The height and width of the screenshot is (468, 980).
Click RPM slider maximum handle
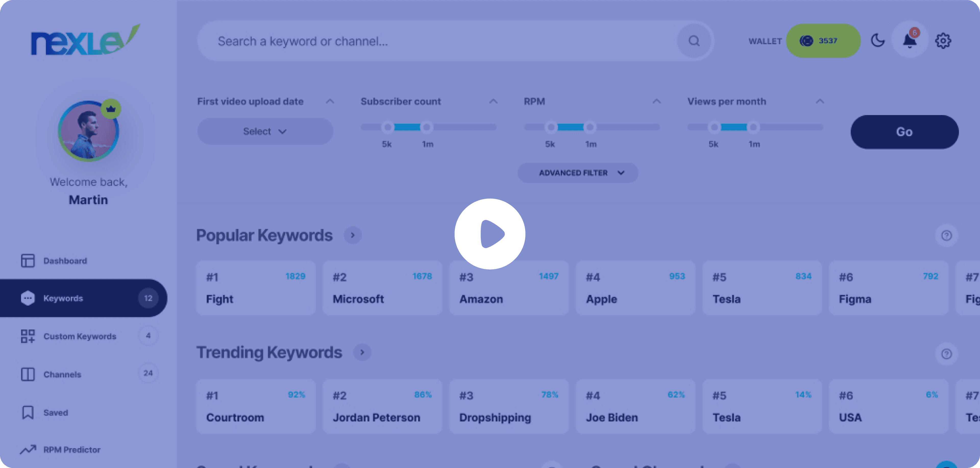tap(590, 127)
